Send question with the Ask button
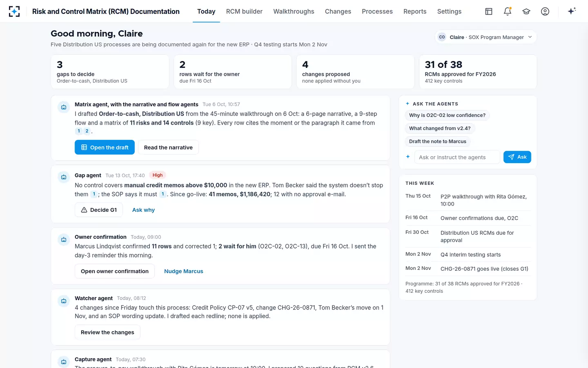Image resolution: width=588 pixels, height=368 pixels. coord(517,157)
